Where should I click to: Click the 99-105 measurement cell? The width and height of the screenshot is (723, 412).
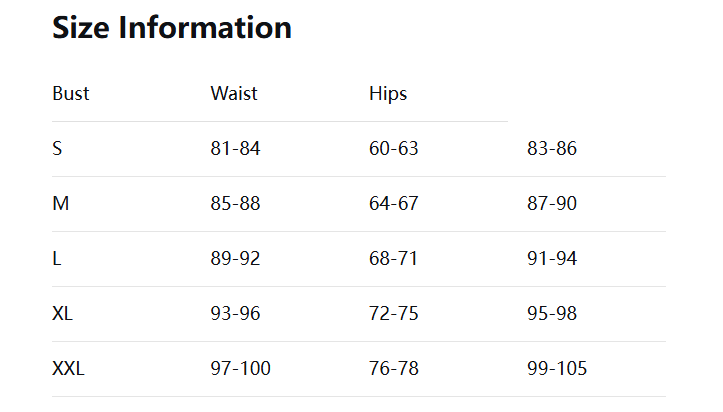coord(557,369)
